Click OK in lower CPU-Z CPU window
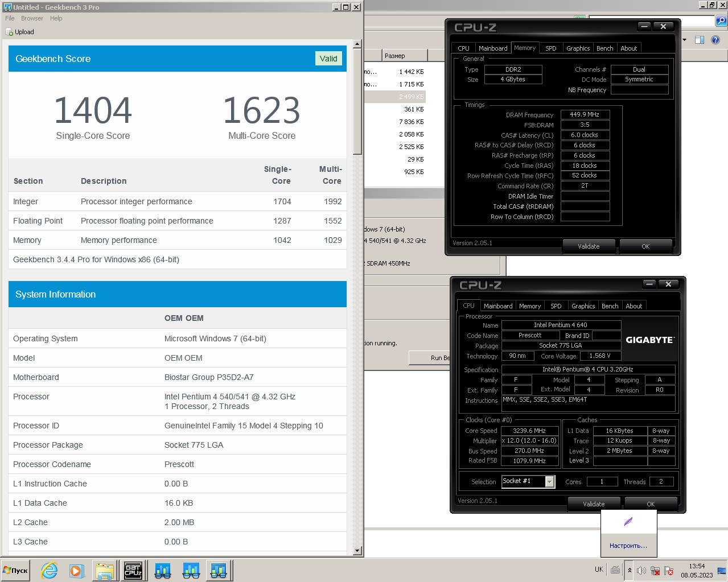Screen dimensions: 728x582 (651, 504)
